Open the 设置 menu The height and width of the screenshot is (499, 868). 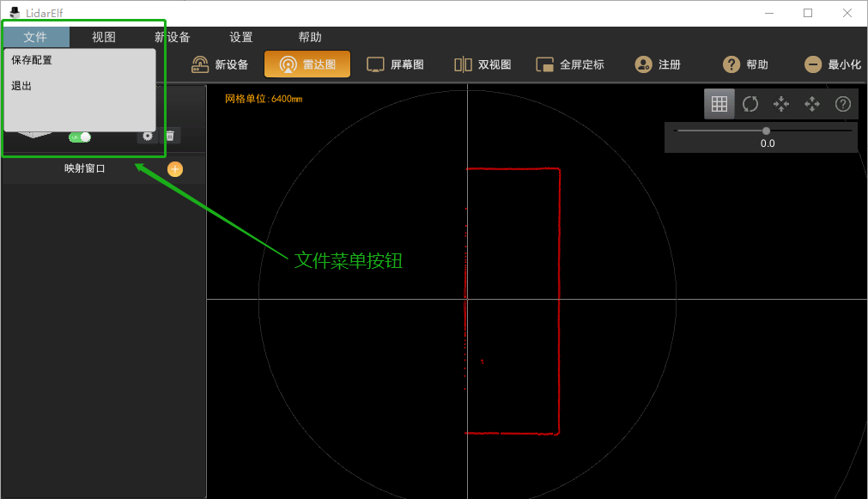[x=241, y=37]
